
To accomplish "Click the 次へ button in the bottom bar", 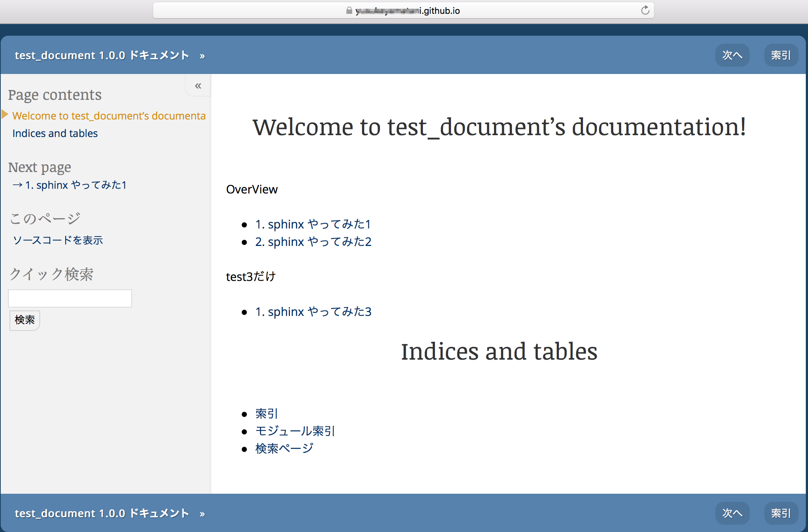I will coord(732,513).
